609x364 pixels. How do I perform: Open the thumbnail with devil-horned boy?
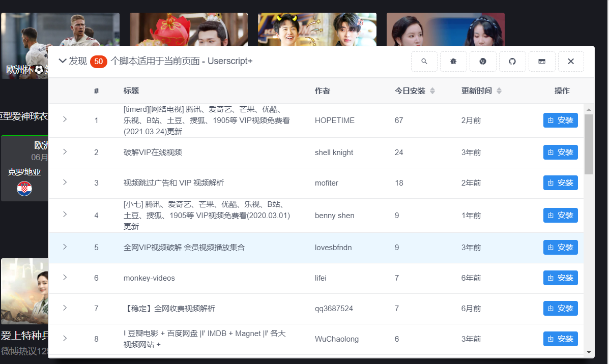pyautogui.click(x=317, y=29)
